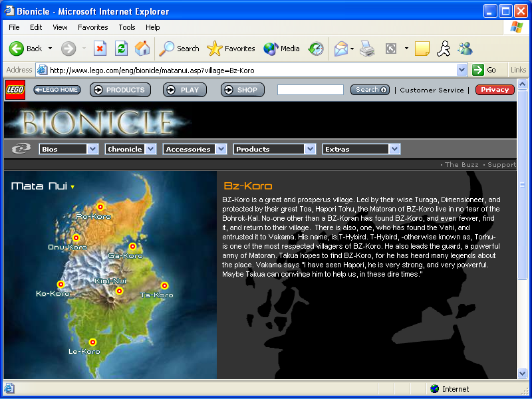Open the View menu
Image resolution: width=532 pixels, height=399 pixels.
point(60,27)
